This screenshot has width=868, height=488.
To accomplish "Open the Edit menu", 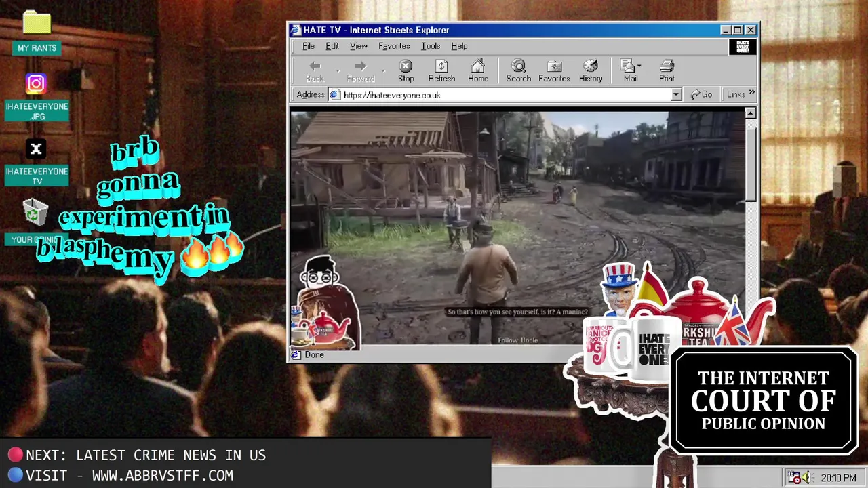I will tap(332, 46).
